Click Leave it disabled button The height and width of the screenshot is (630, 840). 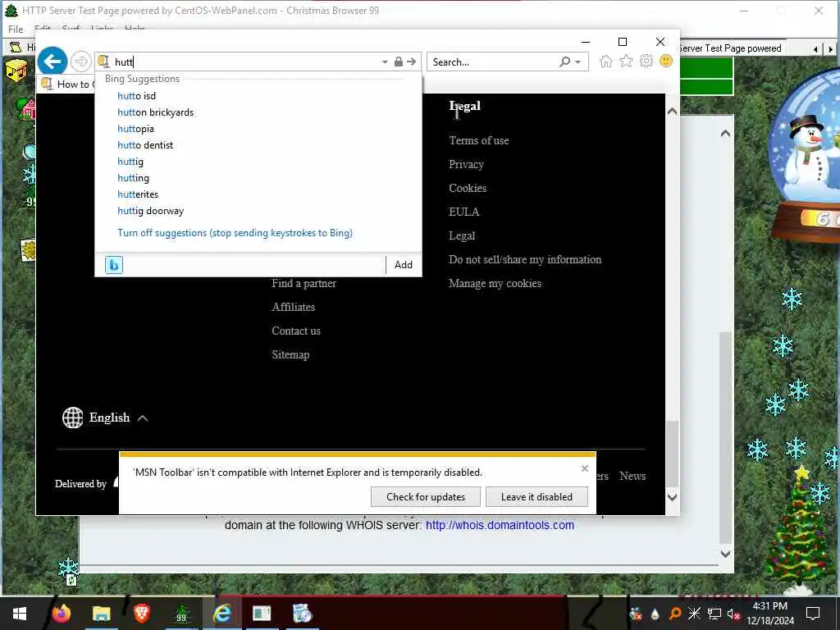tap(536, 496)
